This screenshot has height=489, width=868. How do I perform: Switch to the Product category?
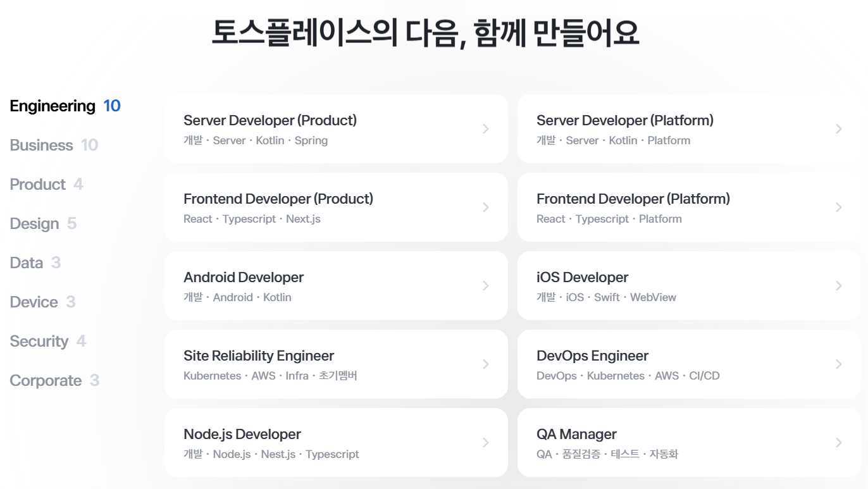pyautogui.click(x=46, y=185)
